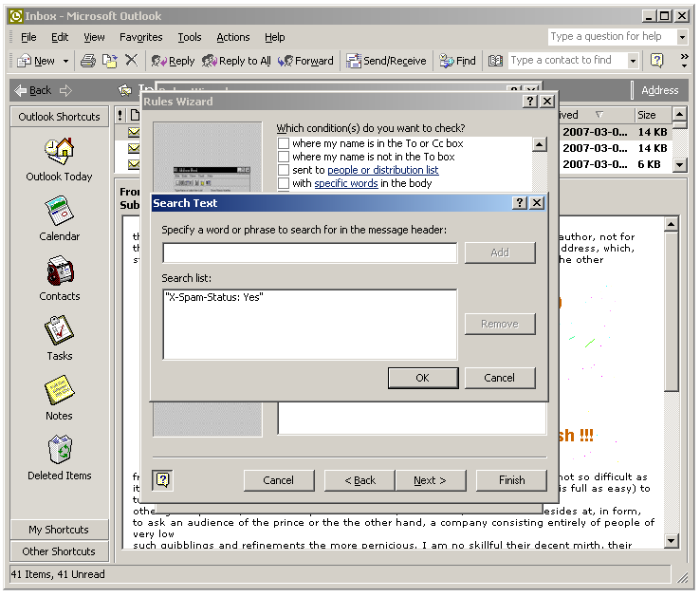
Task: Click Reply to All in toolbar
Action: [x=236, y=61]
